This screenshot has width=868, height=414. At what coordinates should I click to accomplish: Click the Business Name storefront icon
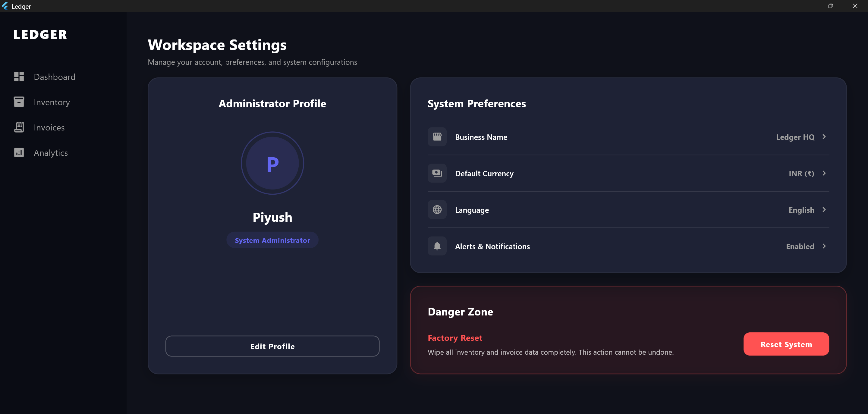[437, 137]
